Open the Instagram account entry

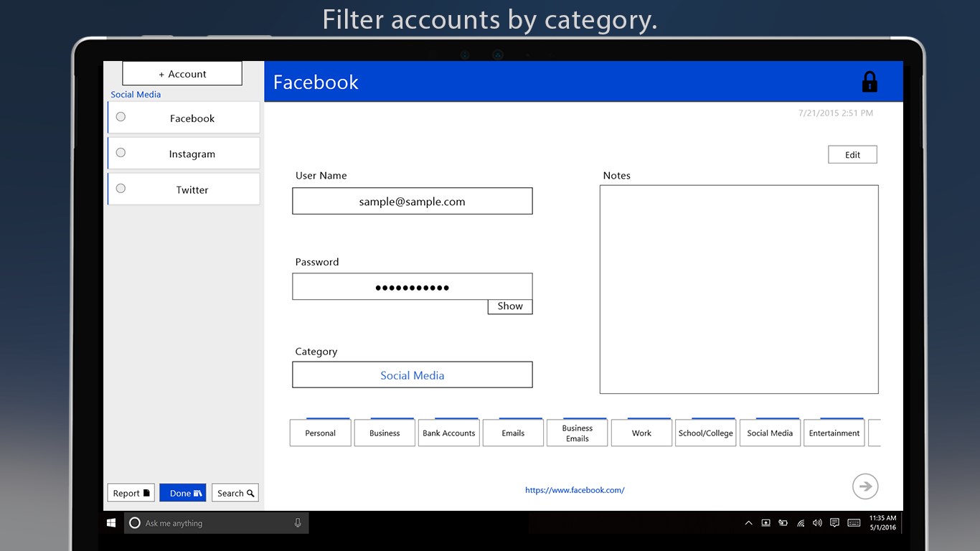point(184,153)
